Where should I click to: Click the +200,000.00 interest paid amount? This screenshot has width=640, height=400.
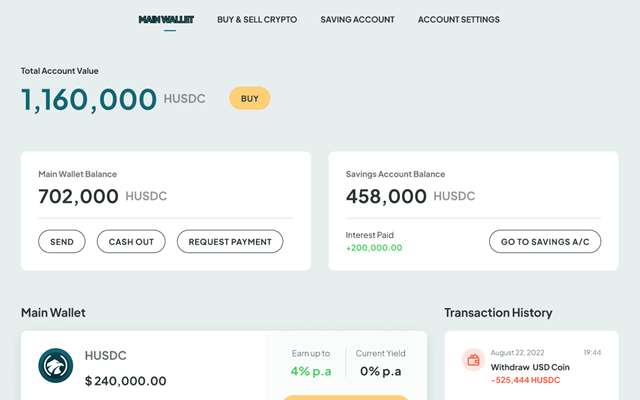(374, 248)
